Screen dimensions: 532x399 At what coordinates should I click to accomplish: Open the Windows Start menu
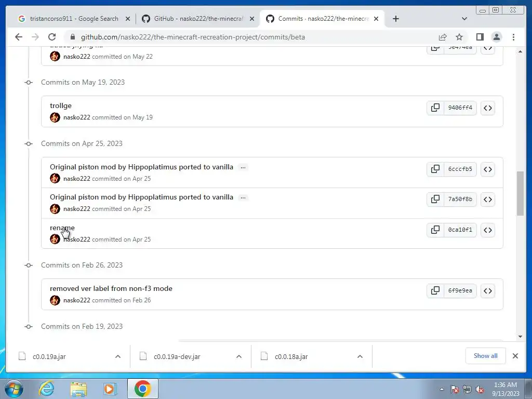point(14,389)
